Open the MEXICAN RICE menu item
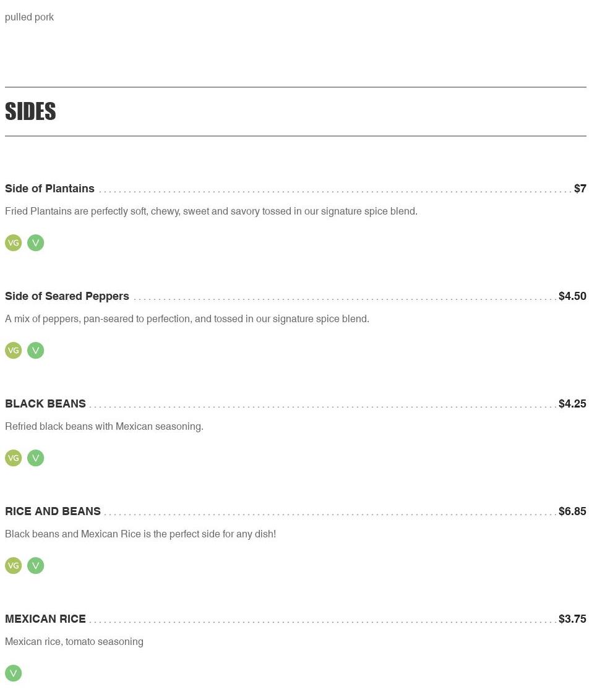The image size is (597, 700). click(x=45, y=619)
